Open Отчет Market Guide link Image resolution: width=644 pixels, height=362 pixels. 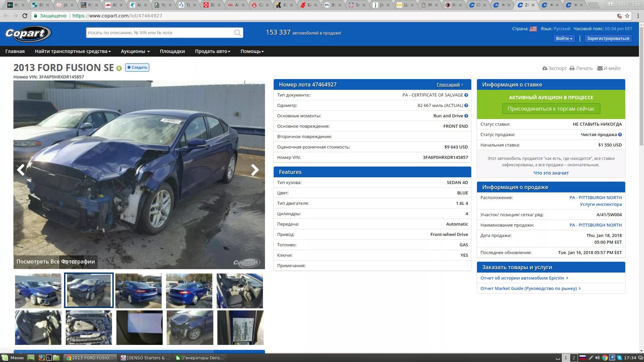point(530,289)
